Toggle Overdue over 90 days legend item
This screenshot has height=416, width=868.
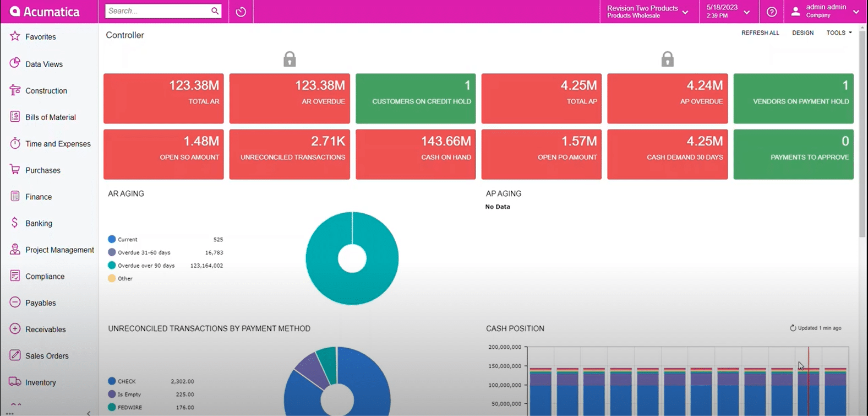[145, 266]
